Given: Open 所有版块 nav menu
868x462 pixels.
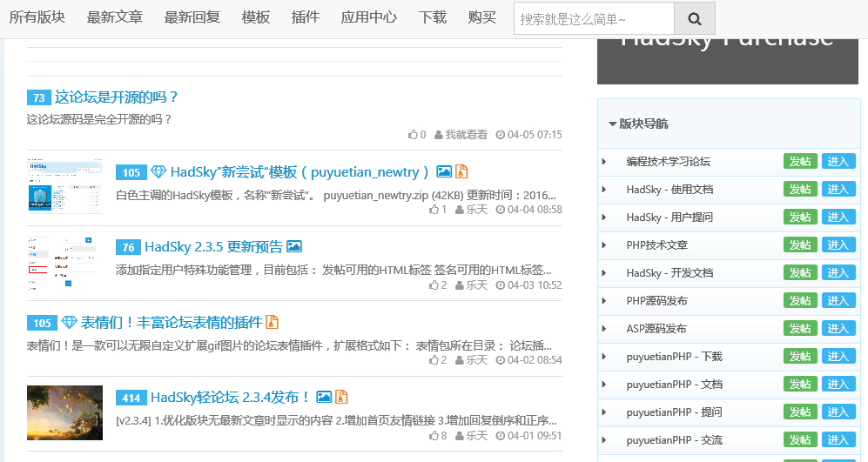Looking at the screenshot, I should click(x=37, y=17).
